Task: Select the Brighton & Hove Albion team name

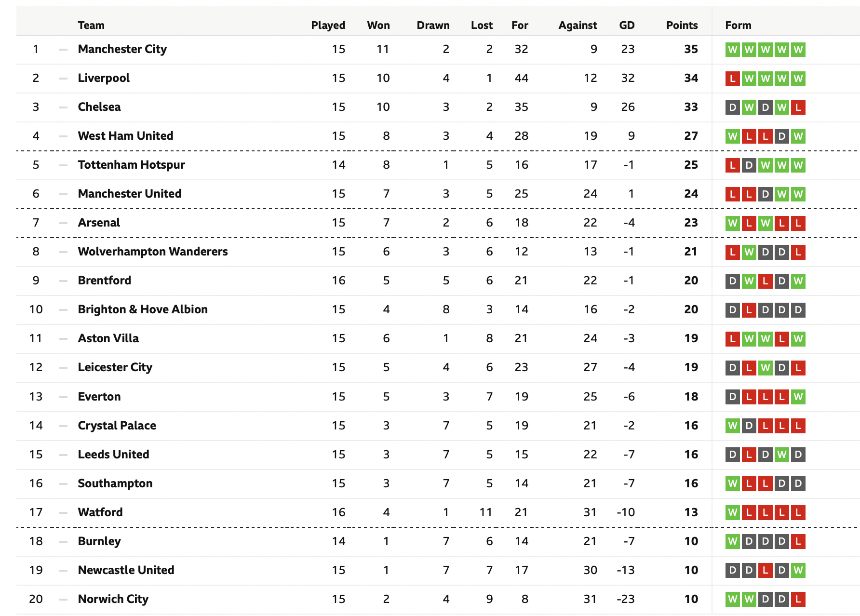Action: click(143, 309)
